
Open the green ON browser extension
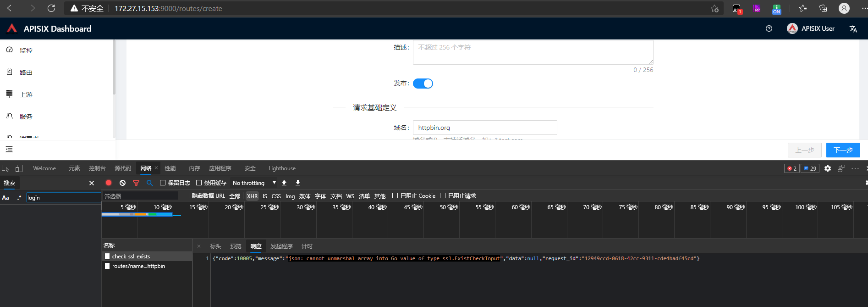coord(776,9)
